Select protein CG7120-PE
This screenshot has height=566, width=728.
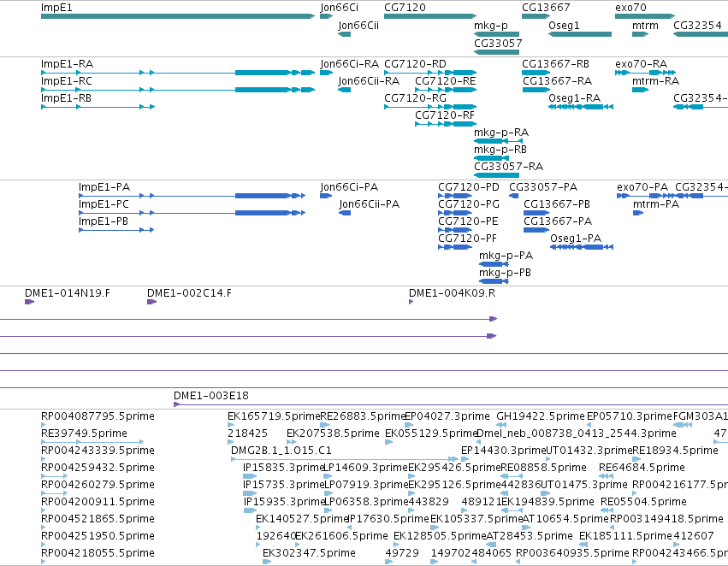tap(455, 230)
